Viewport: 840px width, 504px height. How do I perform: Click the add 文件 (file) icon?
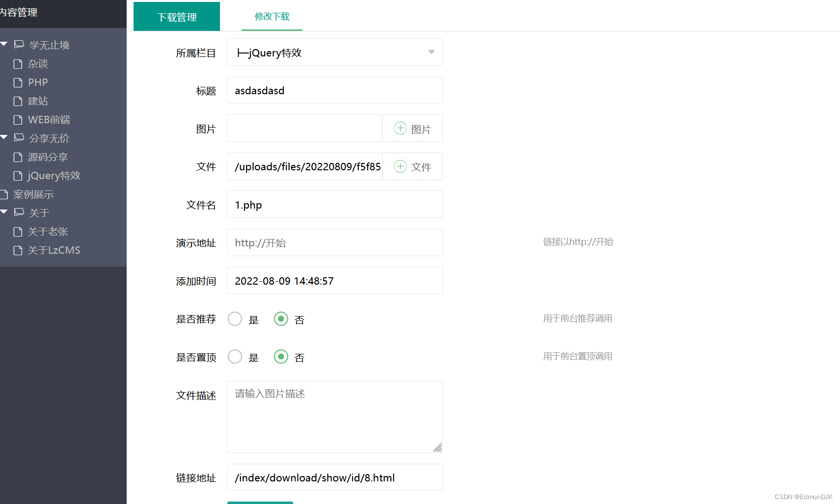[x=400, y=166]
